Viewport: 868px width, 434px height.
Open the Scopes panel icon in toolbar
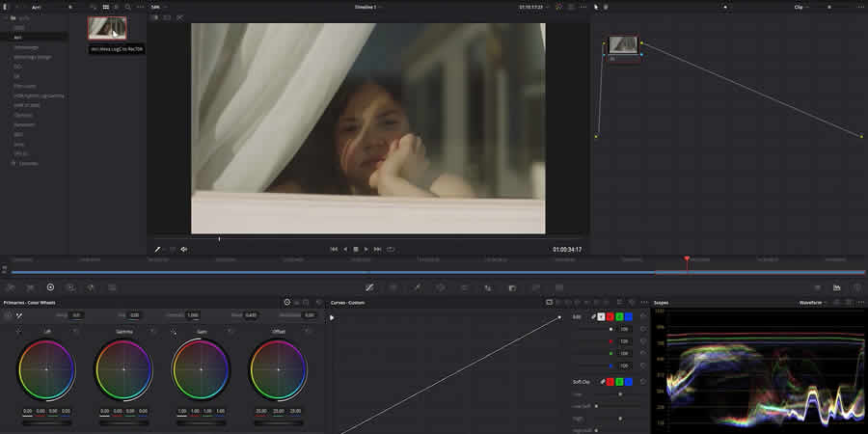836,287
